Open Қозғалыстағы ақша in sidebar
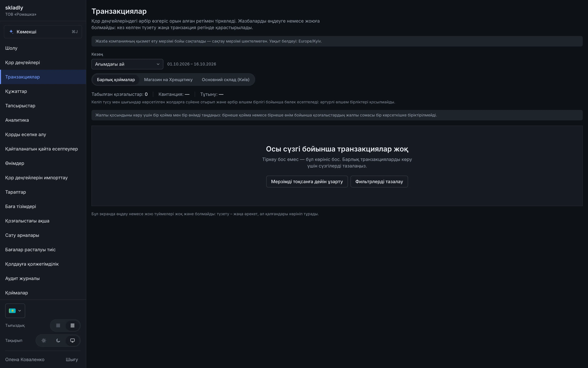The image size is (588, 368). coord(43,221)
